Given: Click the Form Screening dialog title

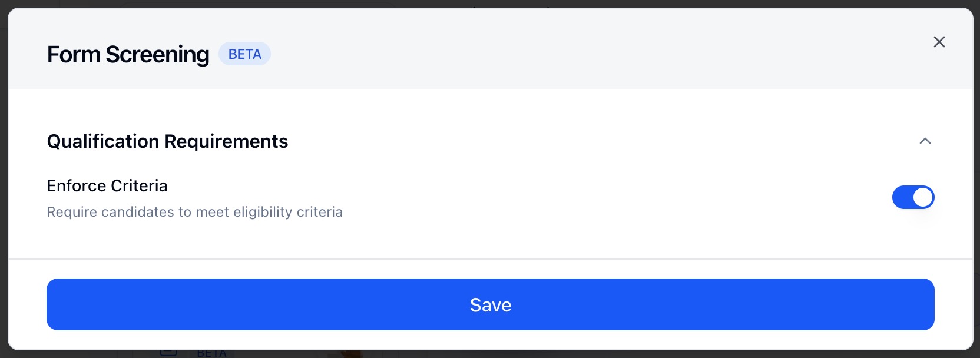Looking at the screenshot, I should (x=128, y=55).
